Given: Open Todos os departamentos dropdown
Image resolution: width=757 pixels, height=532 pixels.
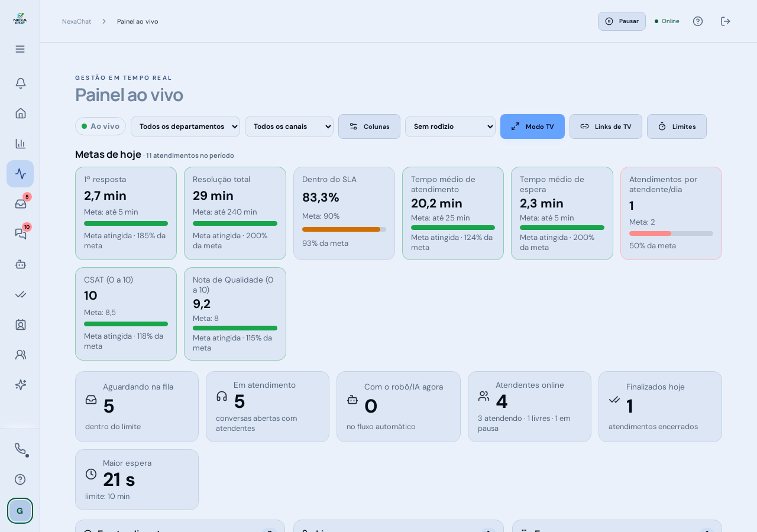Looking at the screenshot, I should tap(185, 126).
